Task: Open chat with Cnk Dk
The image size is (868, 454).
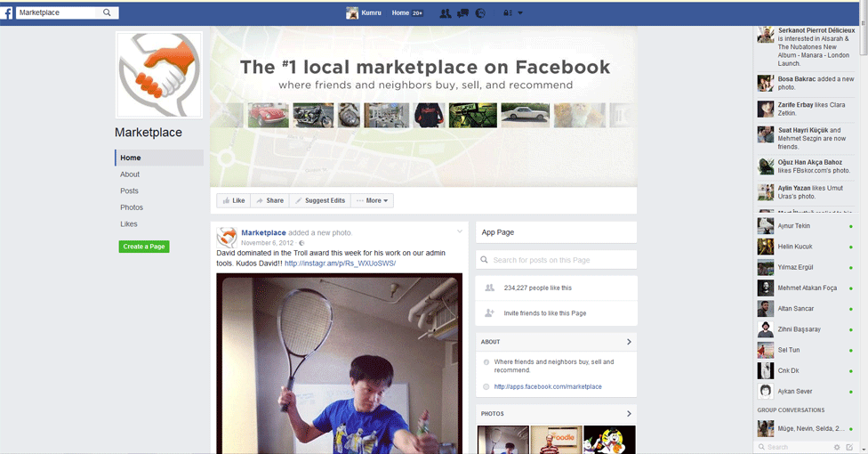Action: pyautogui.click(x=806, y=370)
